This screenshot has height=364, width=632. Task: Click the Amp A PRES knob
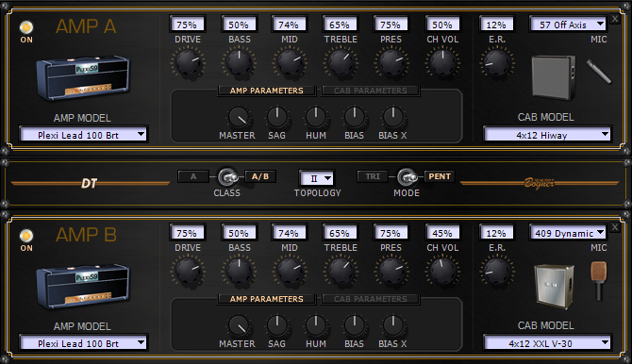point(391,62)
